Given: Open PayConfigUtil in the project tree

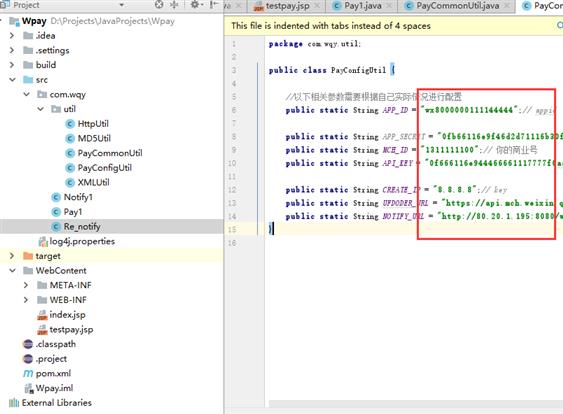Looking at the screenshot, I should [104, 168].
